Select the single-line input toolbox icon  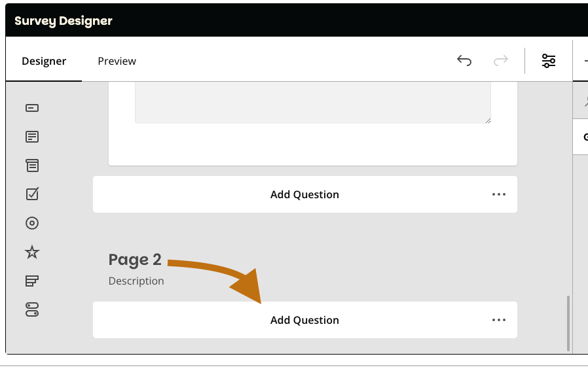pyautogui.click(x=32, y=108)
